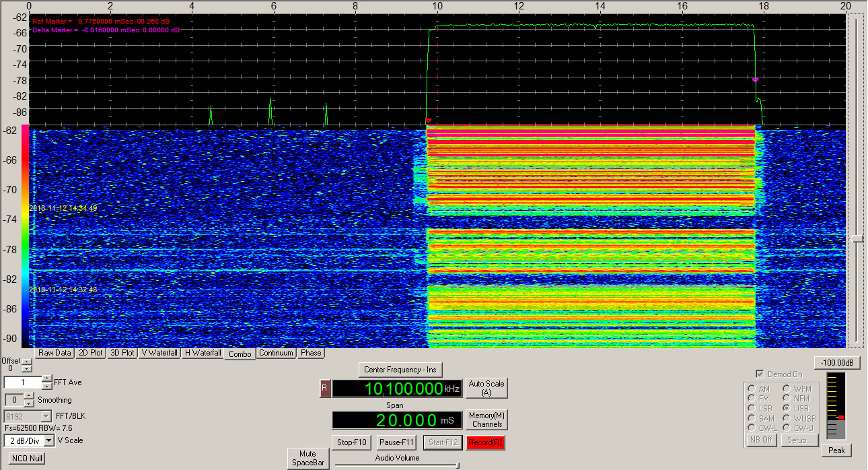868x470 pixels.
Task: Select LSB demodulation mode
Action: click(751, 409)
